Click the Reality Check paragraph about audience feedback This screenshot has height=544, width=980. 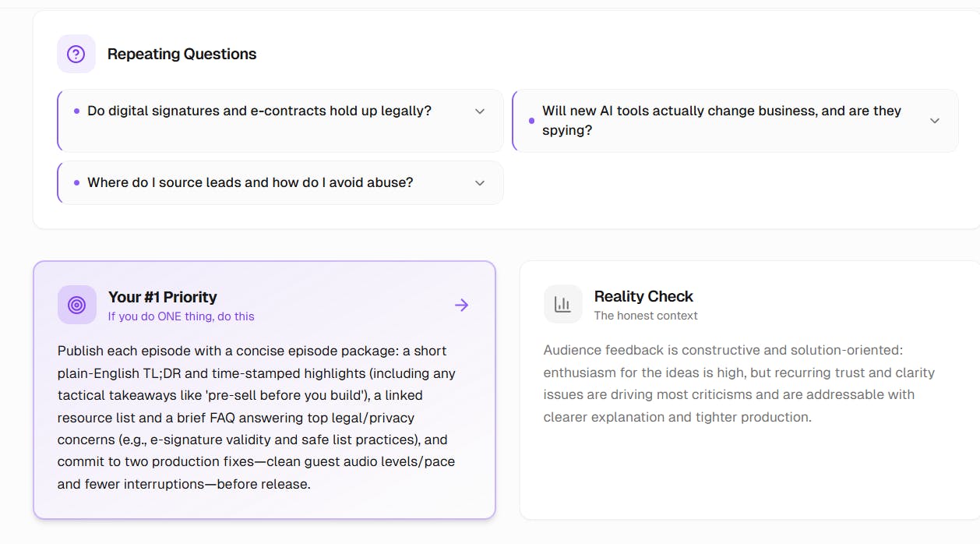[x=739, y=383]
